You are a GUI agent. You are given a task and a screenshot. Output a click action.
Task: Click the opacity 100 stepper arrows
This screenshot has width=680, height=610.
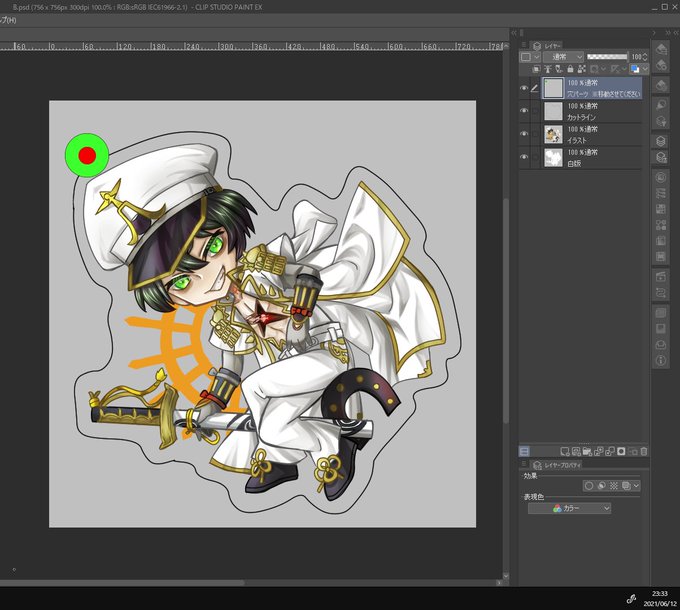pyautogui.click(x=645, y=57)
